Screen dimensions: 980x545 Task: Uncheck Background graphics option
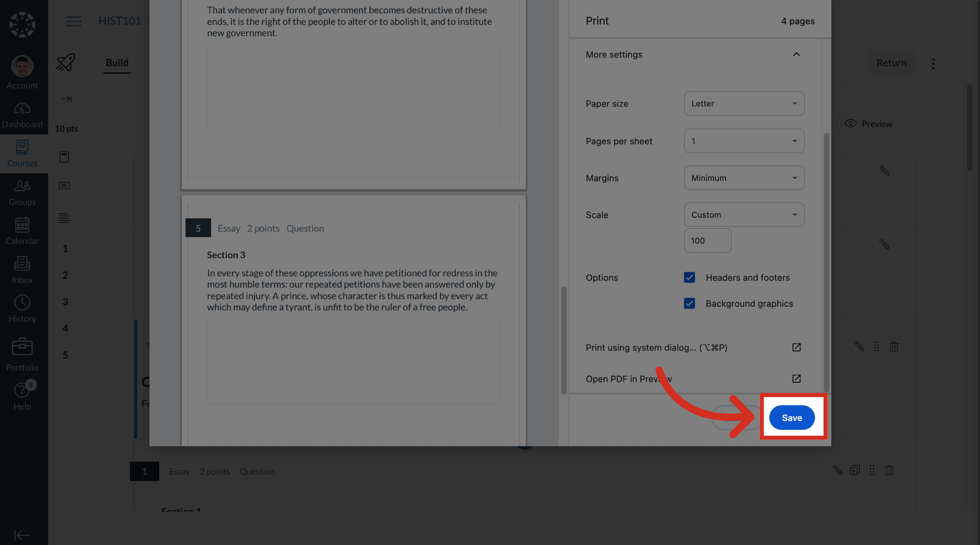(x=689, y=304)
